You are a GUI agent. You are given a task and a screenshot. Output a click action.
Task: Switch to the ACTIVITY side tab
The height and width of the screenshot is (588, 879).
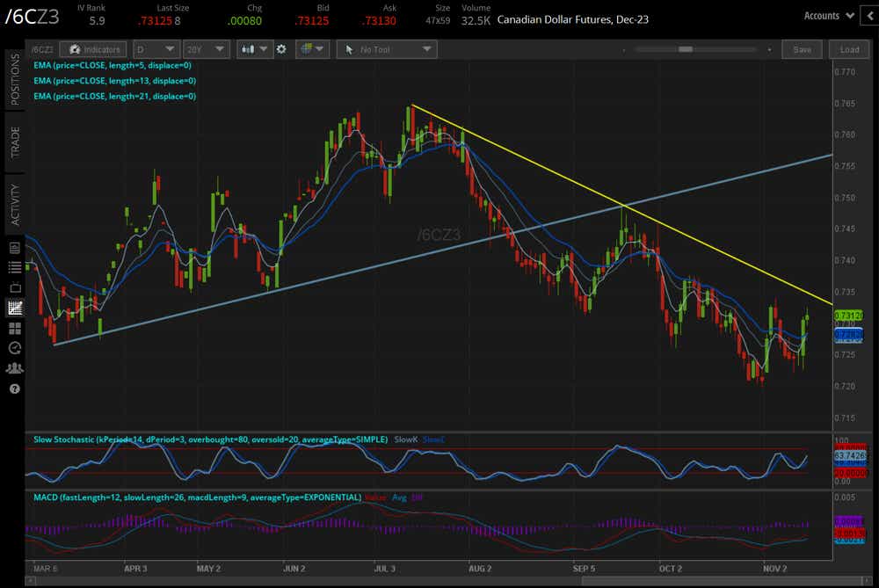15,205
